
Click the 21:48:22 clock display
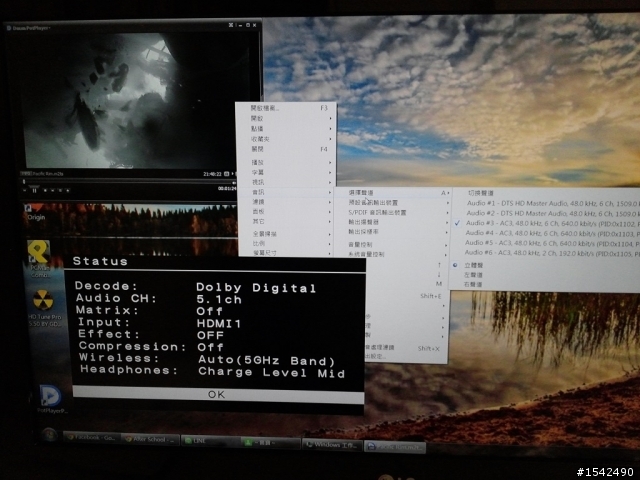(x=212, y=174)
